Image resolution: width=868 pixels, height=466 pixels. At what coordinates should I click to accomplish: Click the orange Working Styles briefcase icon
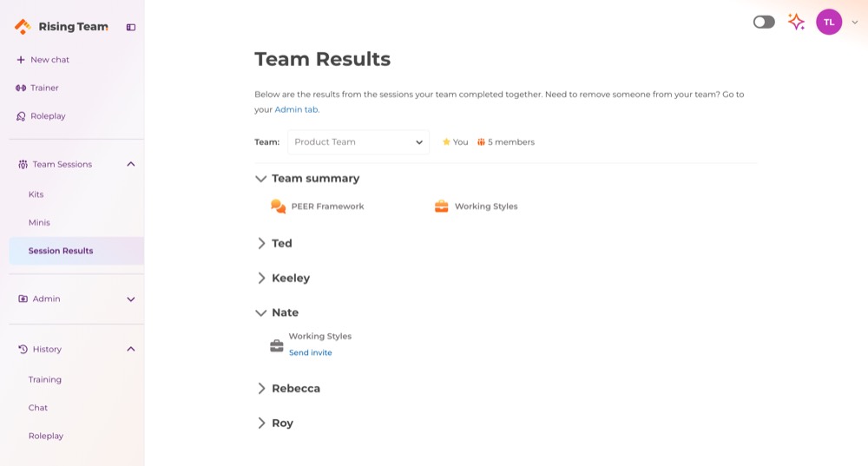[441, 207]
